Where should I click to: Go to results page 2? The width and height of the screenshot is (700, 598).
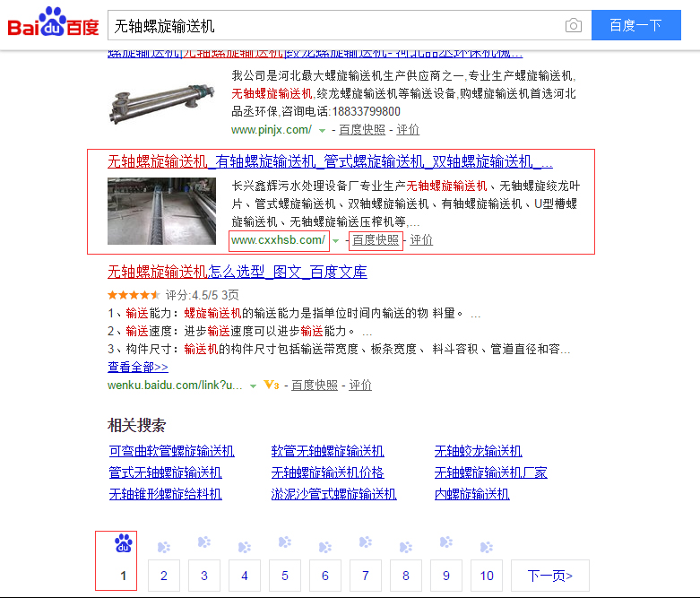pos(164,576)
